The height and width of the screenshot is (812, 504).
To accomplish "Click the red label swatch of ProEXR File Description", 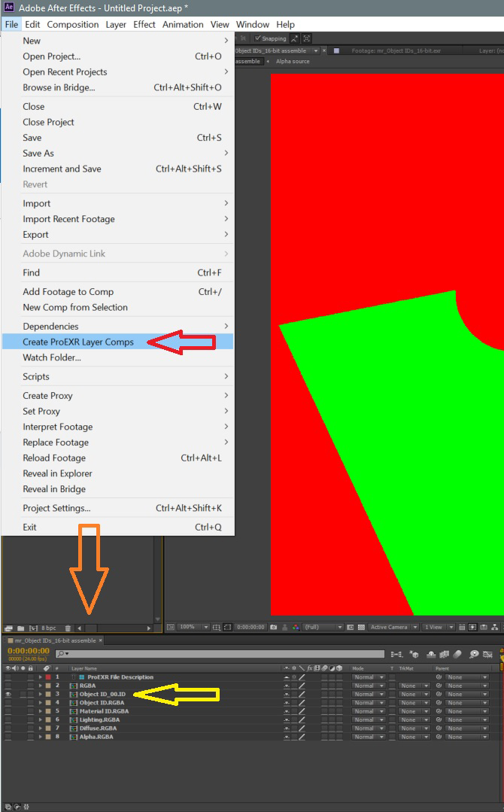I will [x=48, y=677].
